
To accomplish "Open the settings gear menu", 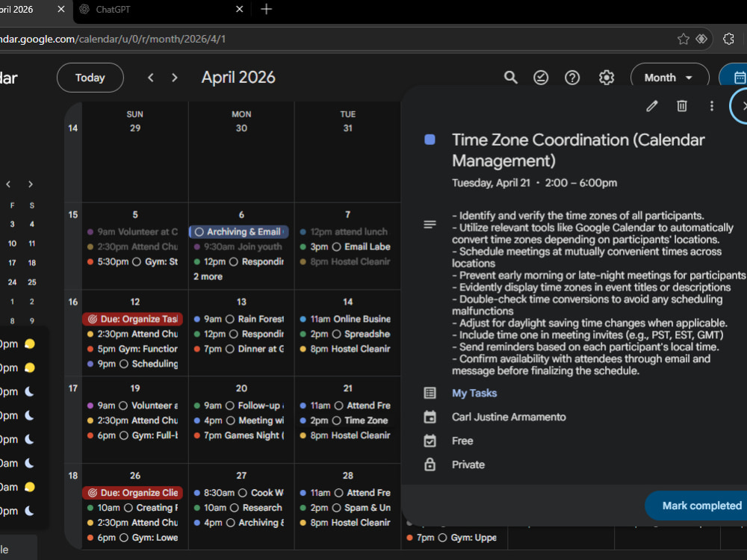I will pyautogui.click(x=607, y=77).
